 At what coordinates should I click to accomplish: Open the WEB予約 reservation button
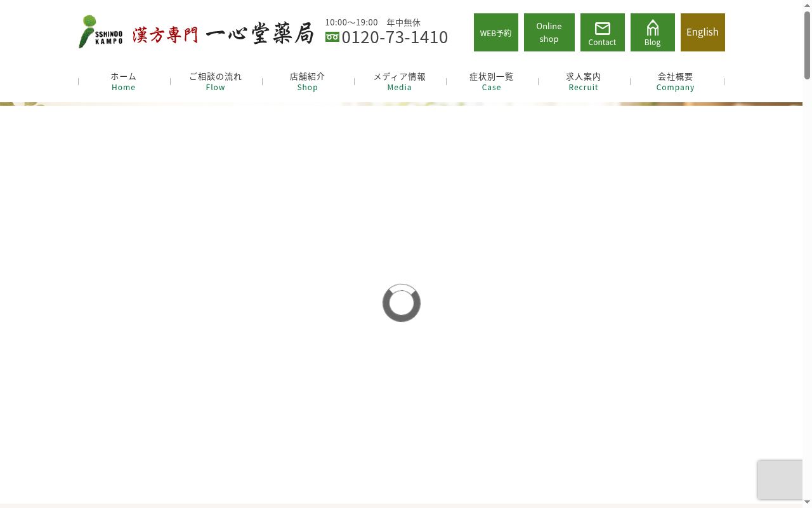495,32
